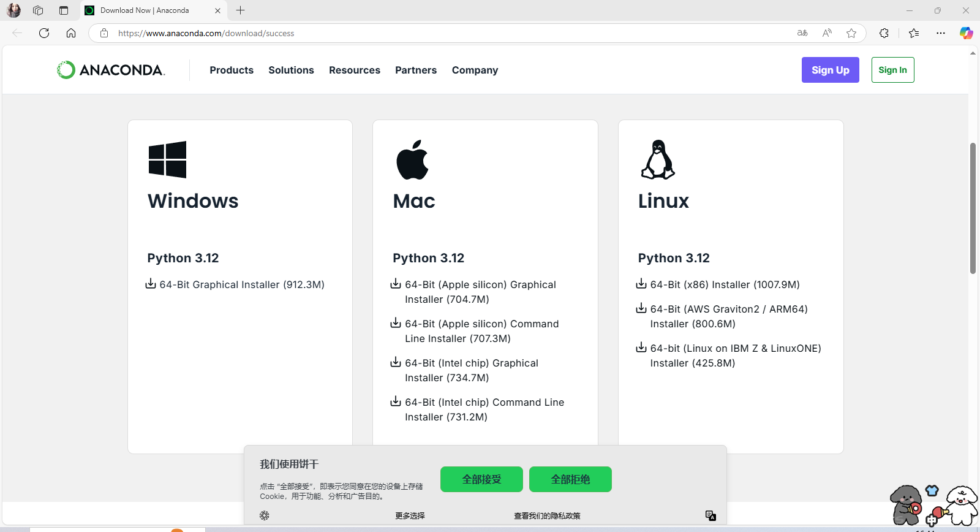This screenshot has height=532, width=980.
Task: Click the page vertical scrollbar thumb
Action: pos(973,208)
